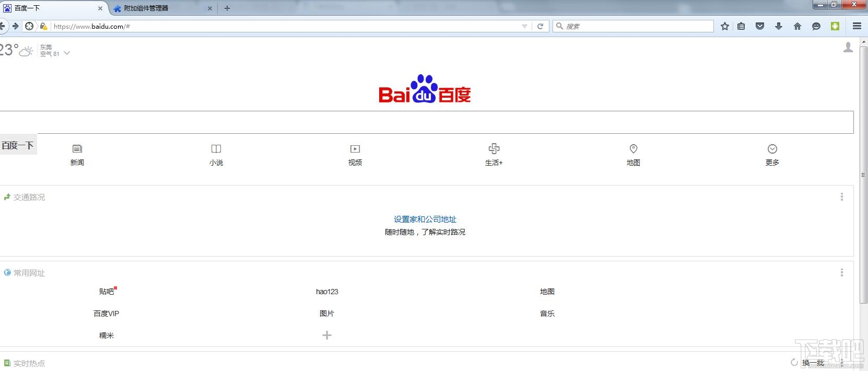Click the user account silhouette icon
868x371 pixels.
848,47
